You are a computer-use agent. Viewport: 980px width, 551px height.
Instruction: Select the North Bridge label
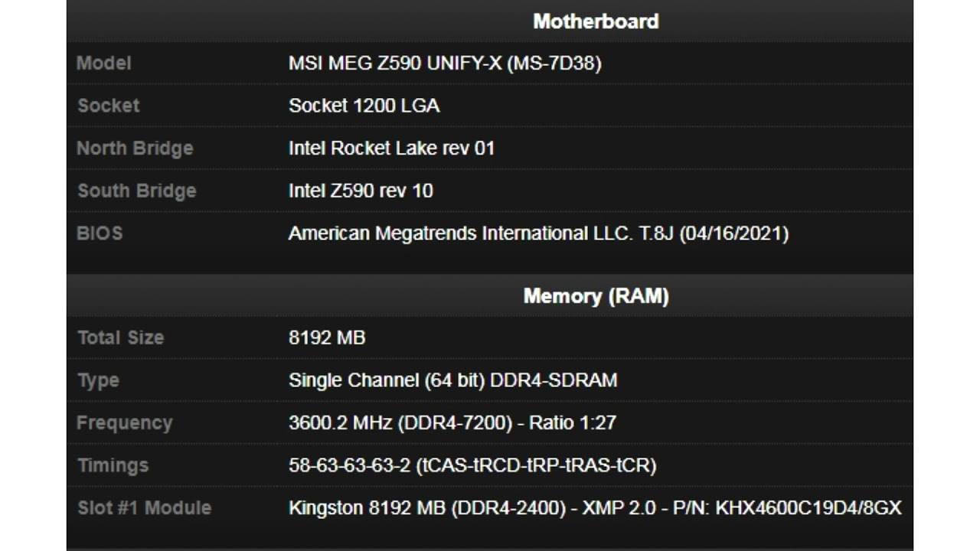click(x=135, y=148)
